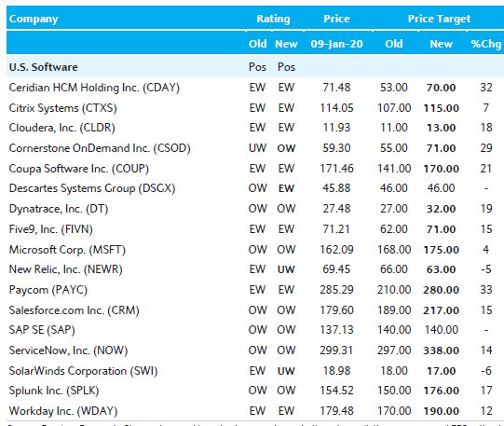This screenshot has height=426, width=504.
Task: Click ServiceNow price 299.31
Action: coord(336,350)
